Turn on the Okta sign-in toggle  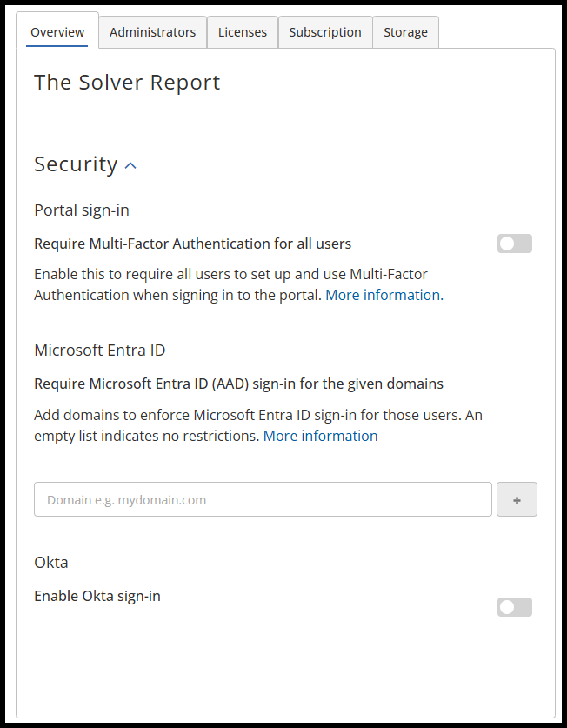tap(514, 607)
